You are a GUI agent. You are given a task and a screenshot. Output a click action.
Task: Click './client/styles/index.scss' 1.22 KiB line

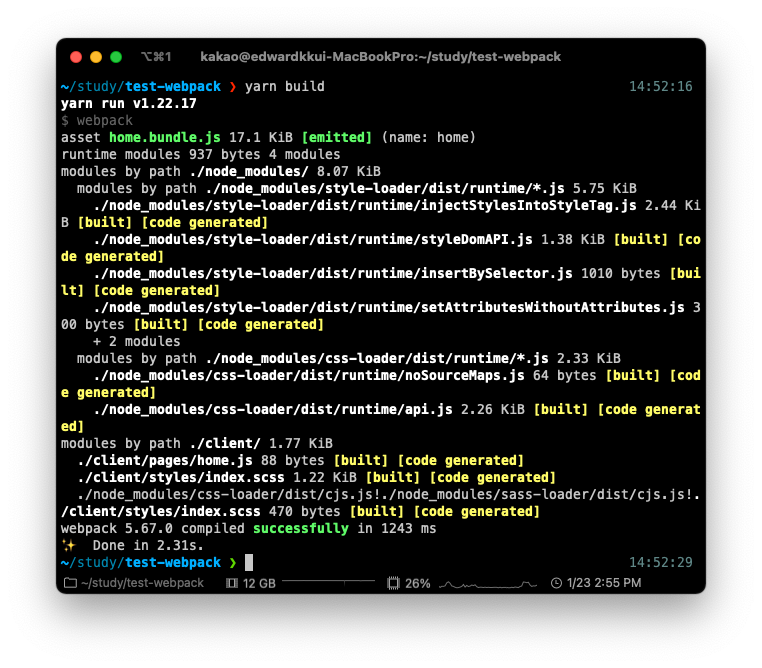point(316,478)
